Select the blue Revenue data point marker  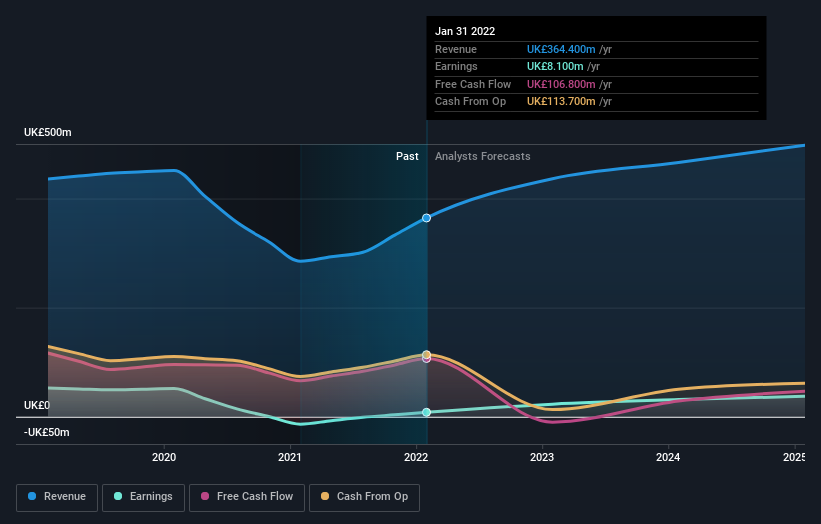pyautogui.click(x=427, y=218)
